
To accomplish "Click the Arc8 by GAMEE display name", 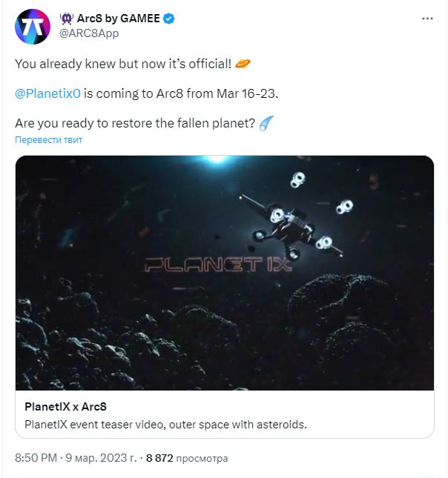I will [119, 19].
